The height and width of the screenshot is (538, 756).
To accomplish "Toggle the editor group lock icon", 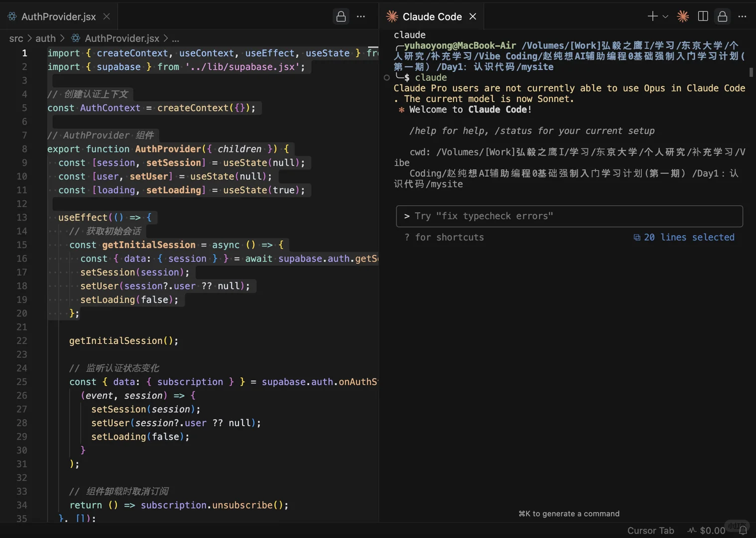I will point(341,16).
